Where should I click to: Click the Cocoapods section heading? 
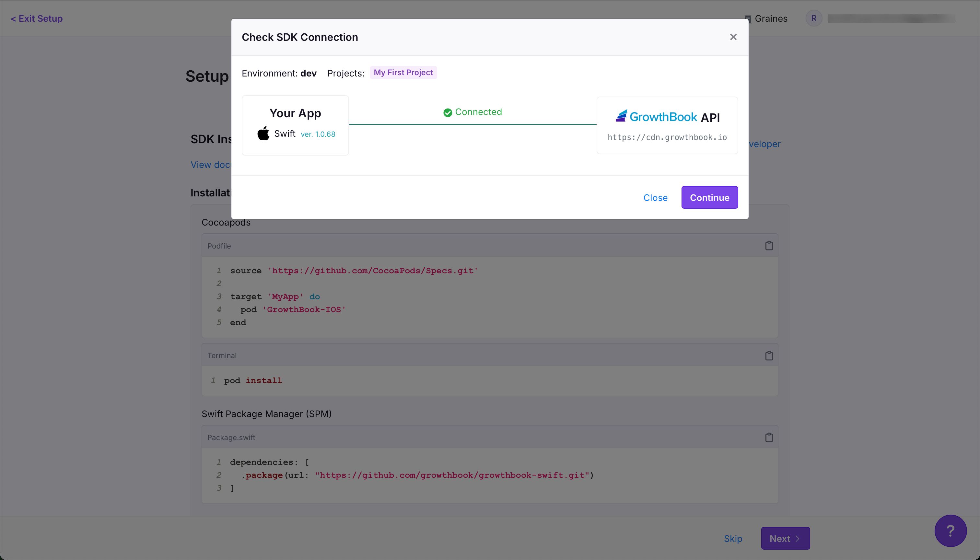tap(226, 222)
